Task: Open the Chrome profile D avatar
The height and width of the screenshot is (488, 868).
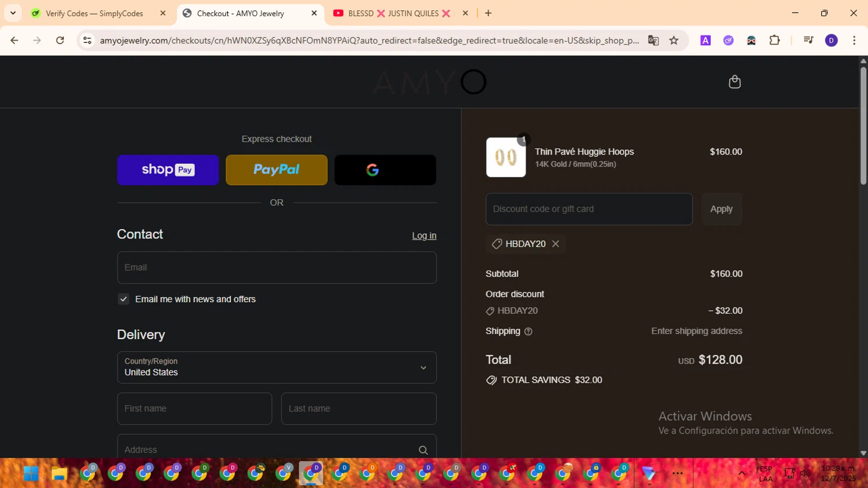Action: tap(832, 41)
